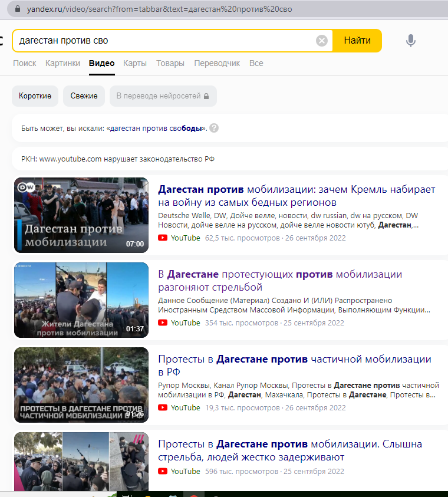Viewport: 448px width, 497px height.
Task: Activate voice search microphone icon
Action: (x=411, y=41)
